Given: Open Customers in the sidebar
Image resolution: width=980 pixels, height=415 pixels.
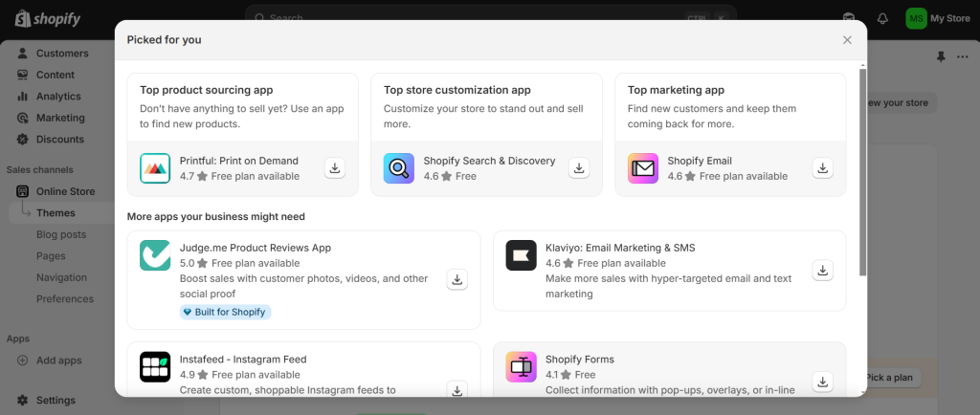Looking at the screenshot, I should coord(62,53).
